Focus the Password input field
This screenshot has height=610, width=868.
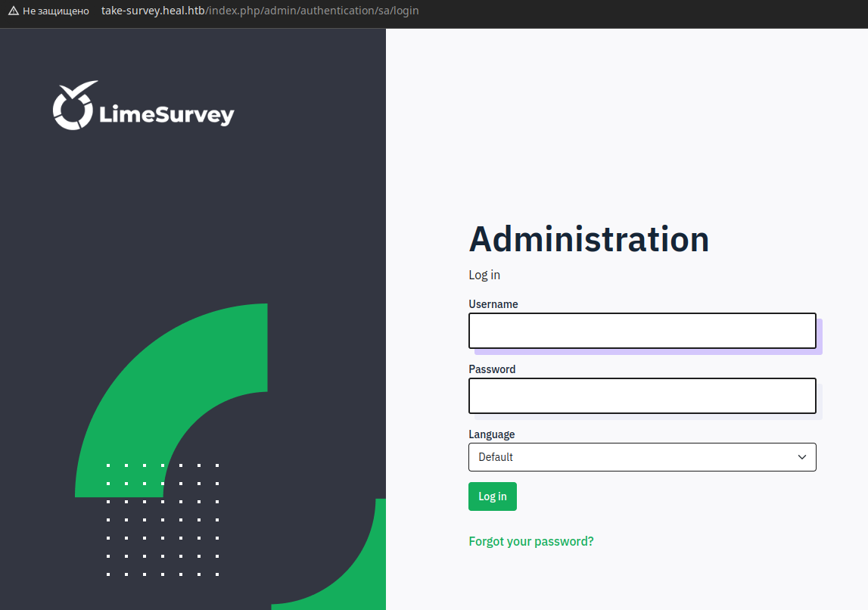[642, 396]
